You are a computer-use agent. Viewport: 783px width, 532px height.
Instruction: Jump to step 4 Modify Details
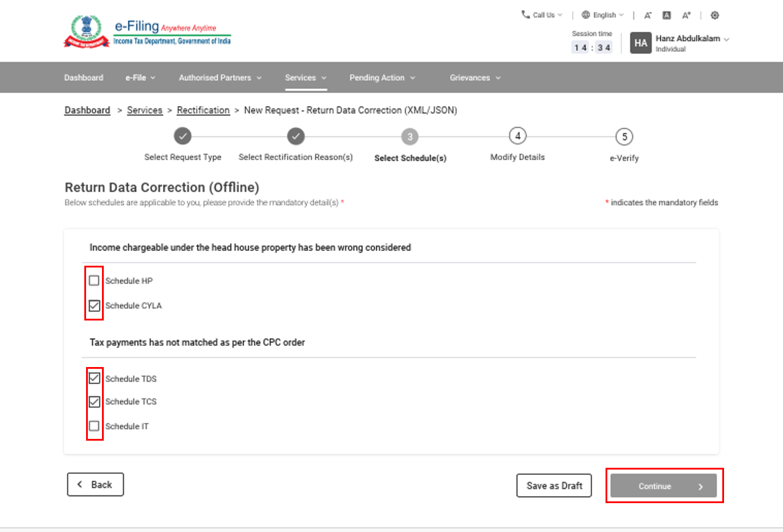click(517, 136)
